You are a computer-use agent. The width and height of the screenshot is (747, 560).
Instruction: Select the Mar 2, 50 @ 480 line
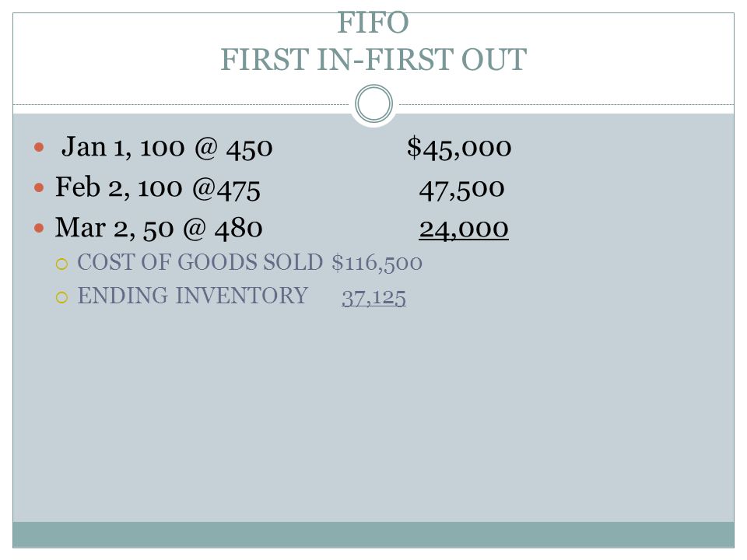pos(159,228)
